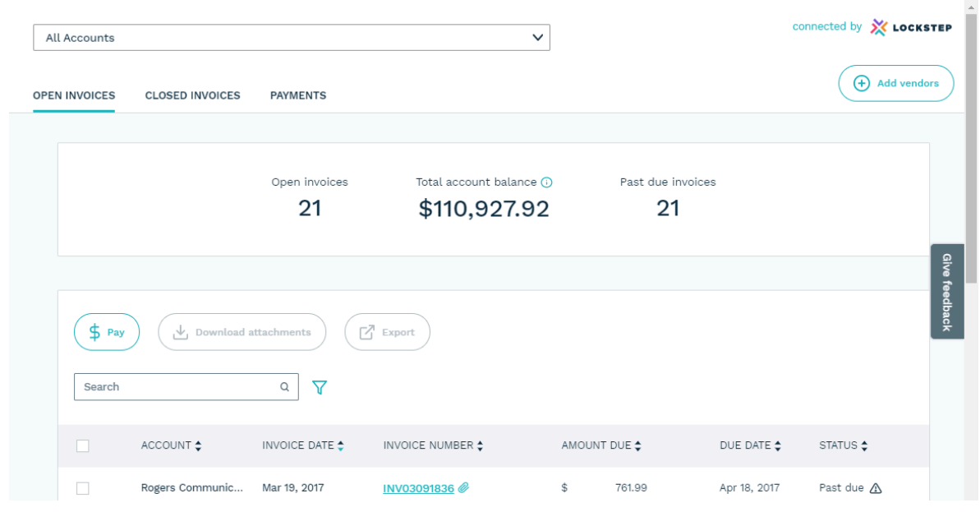Click the search magnifier icon
The width and height of the screenshot is (980, 512).
[284, 387]
